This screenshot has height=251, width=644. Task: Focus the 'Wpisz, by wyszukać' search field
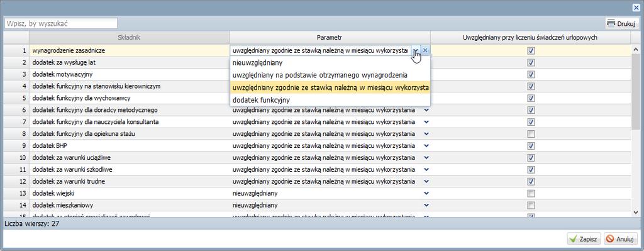[61, 23]
